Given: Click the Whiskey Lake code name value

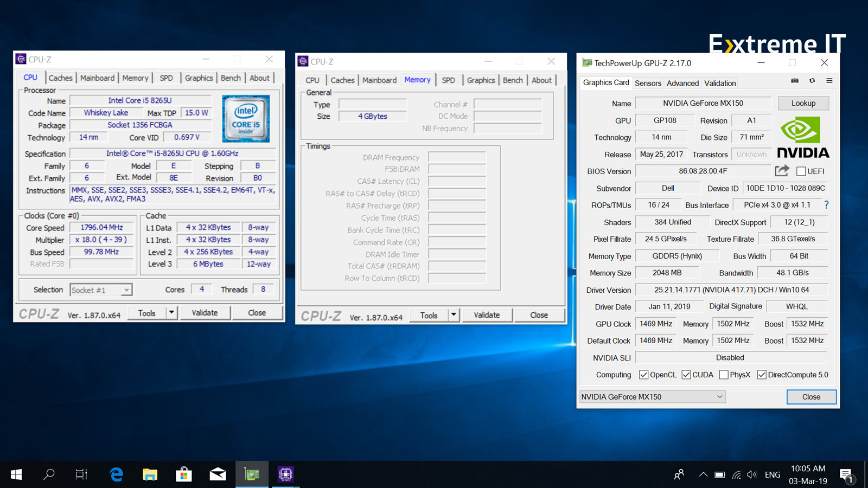Looking at the screenshot, I should pyautogui.click(x=106, y=113).
